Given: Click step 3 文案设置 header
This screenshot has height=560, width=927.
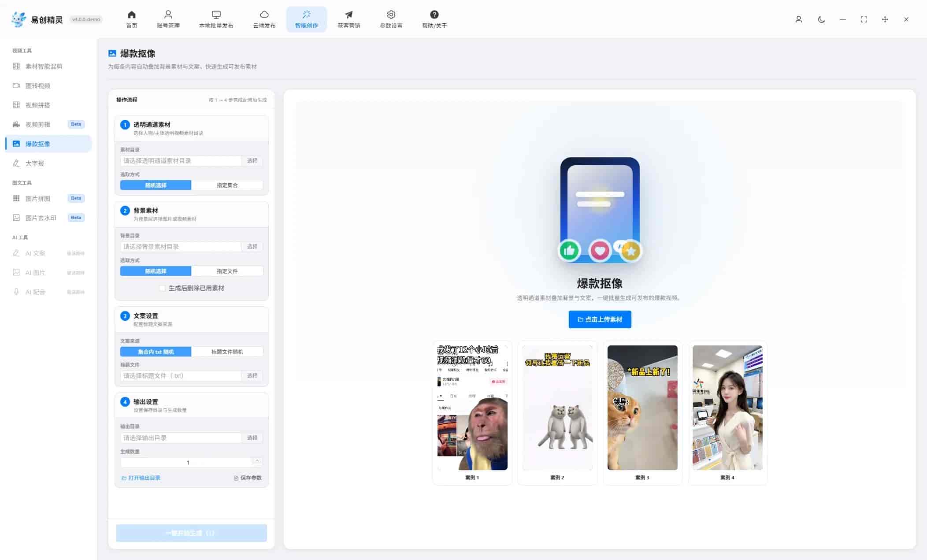Looking at the screenshot, I should [x=191, y=319].
